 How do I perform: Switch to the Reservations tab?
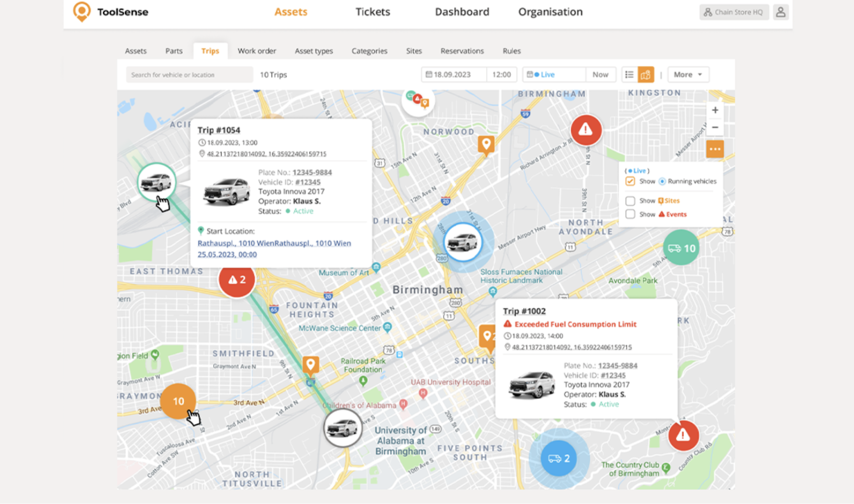tap(462, 50)
